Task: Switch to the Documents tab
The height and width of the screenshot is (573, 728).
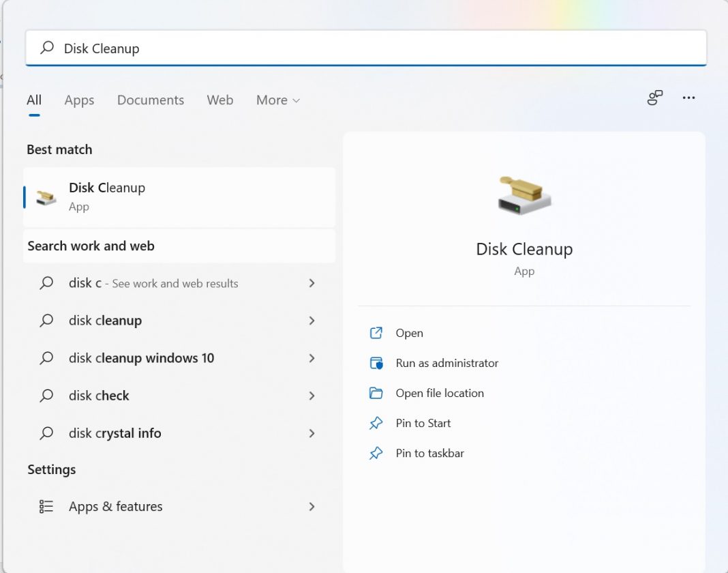Action: [151, 100]
